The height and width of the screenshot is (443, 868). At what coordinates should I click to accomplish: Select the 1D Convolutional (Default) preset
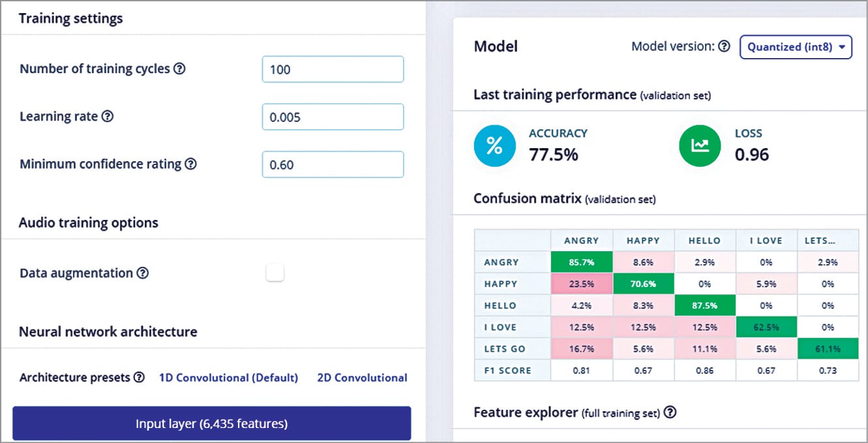(228, 378)
